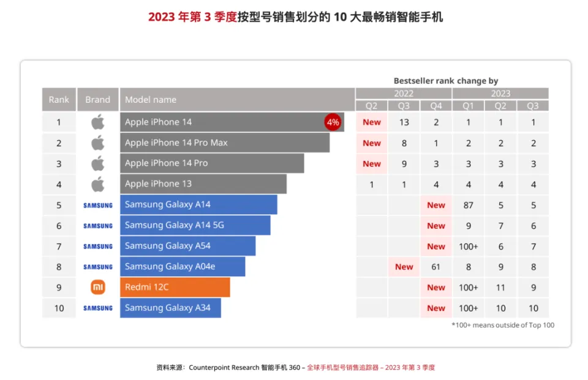The image size is (588, 380).
Task: Click the blue Samsung Galaxy A54 bar
Action: (x=187, y=246)
